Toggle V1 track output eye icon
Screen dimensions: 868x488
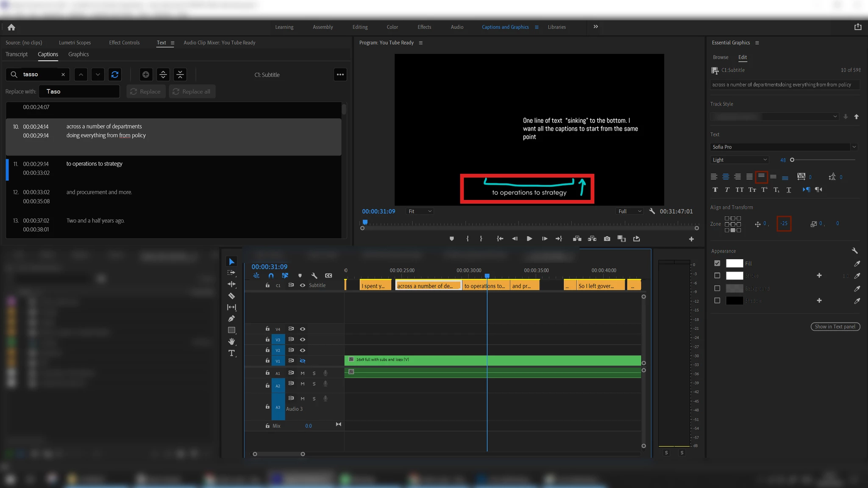303,361
